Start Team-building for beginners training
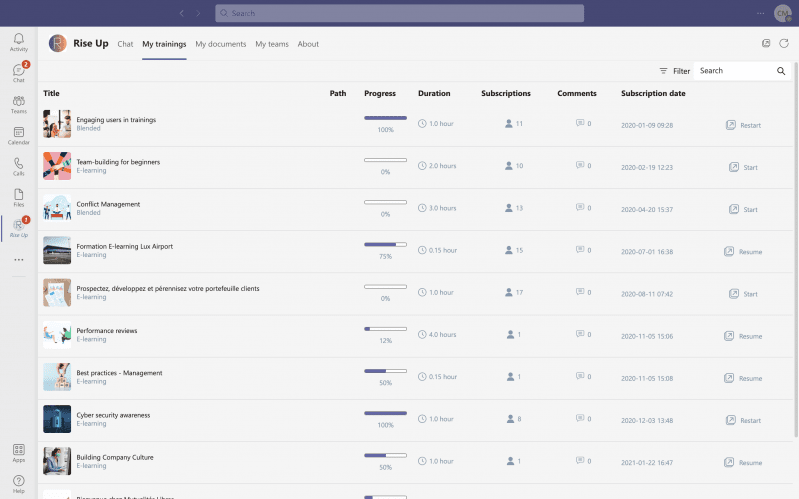The width and height of the screenshot is (799, 499). (x=743, y=167)
